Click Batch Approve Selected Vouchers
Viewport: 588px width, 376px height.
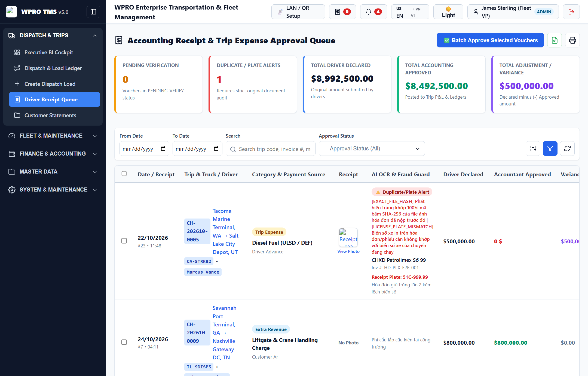490,40
